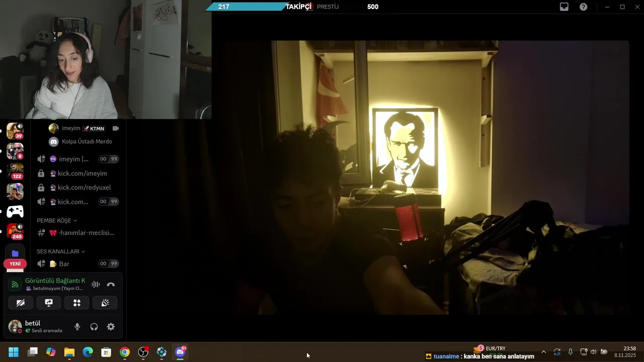644x362 pixels.
Task: Select the game controller server icon
Action: tap(15, 212)
